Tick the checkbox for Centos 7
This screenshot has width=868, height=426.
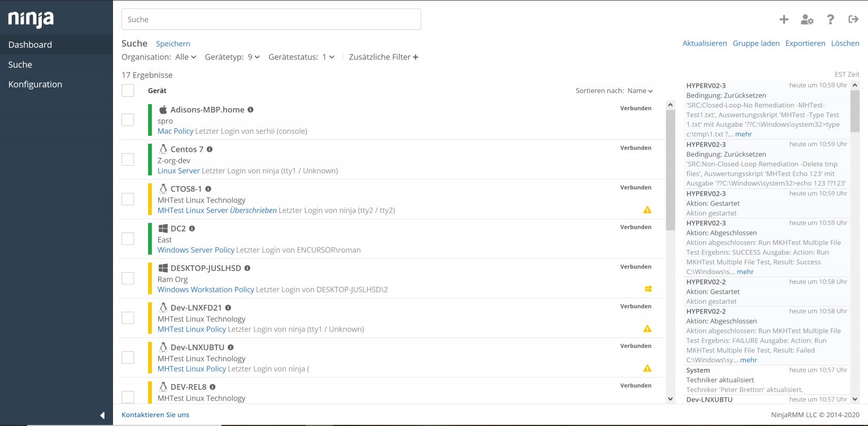(x=128, y=160)
